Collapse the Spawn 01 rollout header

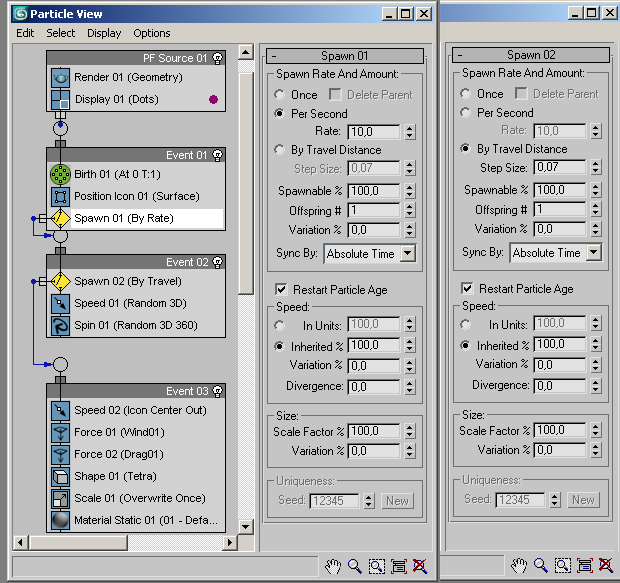tap(344, 56)
